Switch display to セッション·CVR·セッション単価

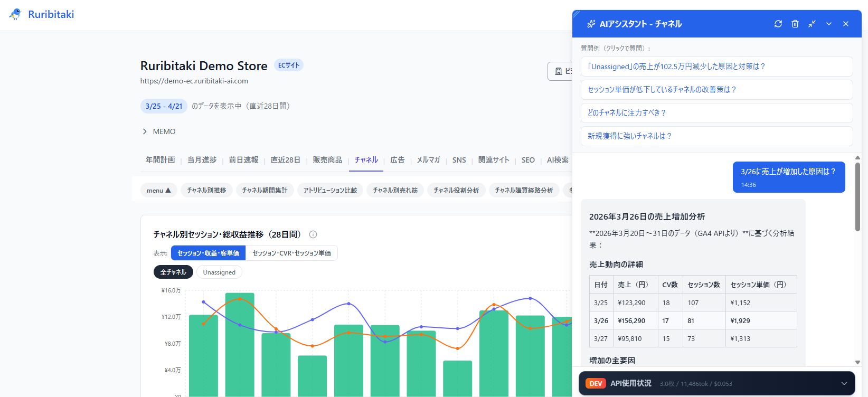click(291, 253)
